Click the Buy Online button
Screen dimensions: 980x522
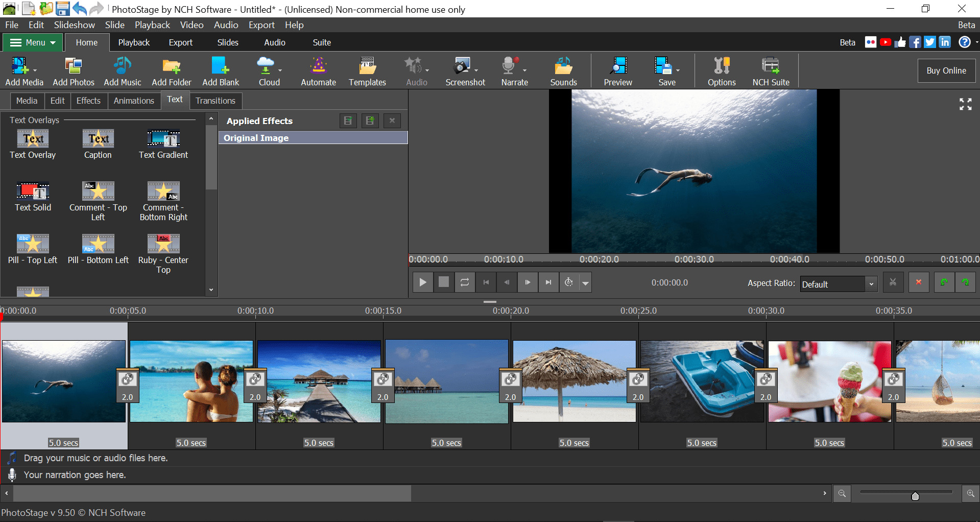(946, 70)
